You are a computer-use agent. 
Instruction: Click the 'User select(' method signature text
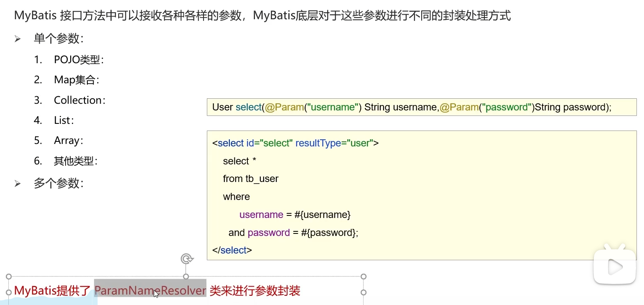(238, 107)
